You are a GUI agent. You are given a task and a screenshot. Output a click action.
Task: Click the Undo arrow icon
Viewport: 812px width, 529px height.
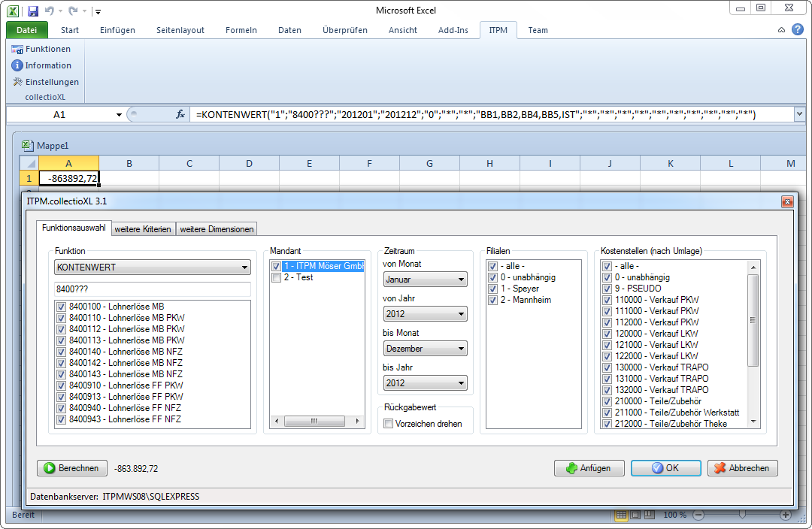[x=49, y=11]
